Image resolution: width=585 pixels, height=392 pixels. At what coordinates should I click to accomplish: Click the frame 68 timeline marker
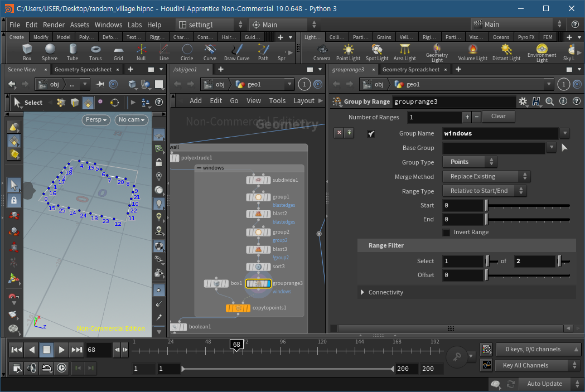click(236, 345)
